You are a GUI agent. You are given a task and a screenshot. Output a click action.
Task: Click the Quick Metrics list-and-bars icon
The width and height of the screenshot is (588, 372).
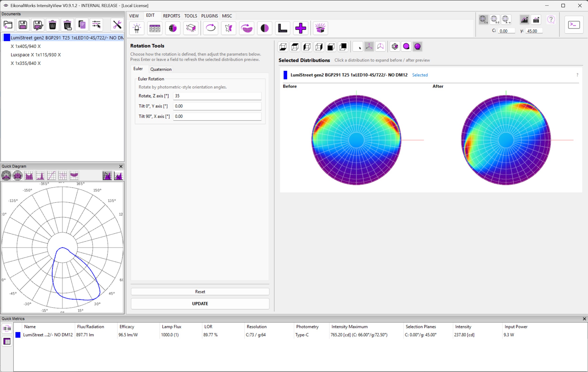(7, 328)
